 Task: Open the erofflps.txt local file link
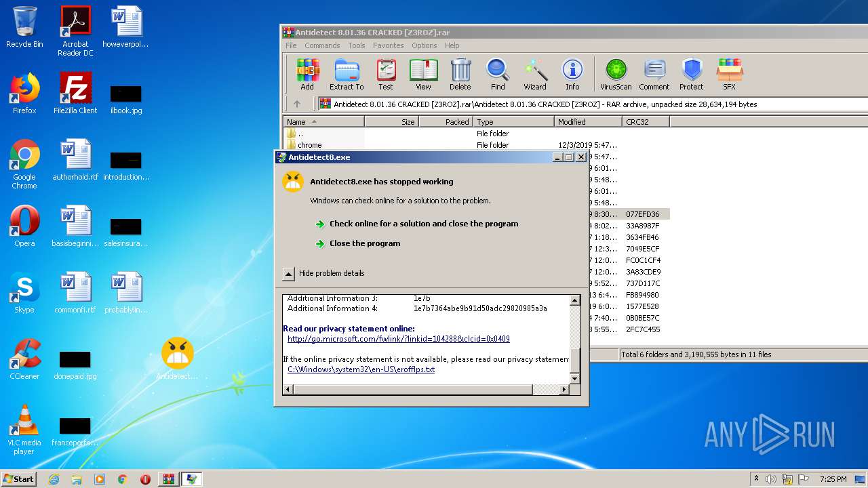tap(361, 369)
